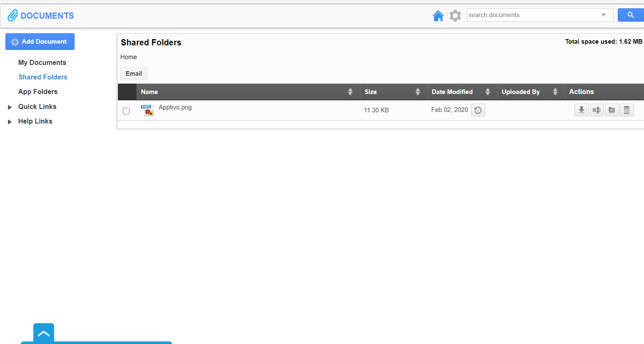The height and width of the screenshot is (344, 644).
Task: Delete the Apptivo.png file
Action: click(x=627, y=110)
